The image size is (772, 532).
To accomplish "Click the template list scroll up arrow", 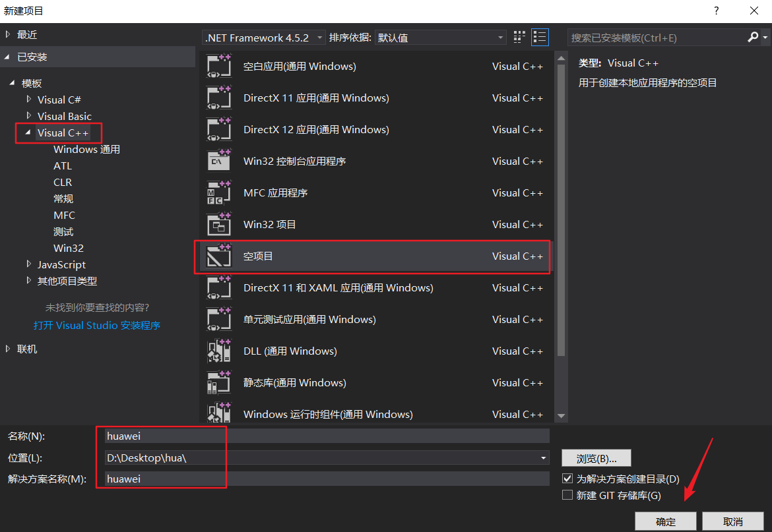I will [561, 58].
